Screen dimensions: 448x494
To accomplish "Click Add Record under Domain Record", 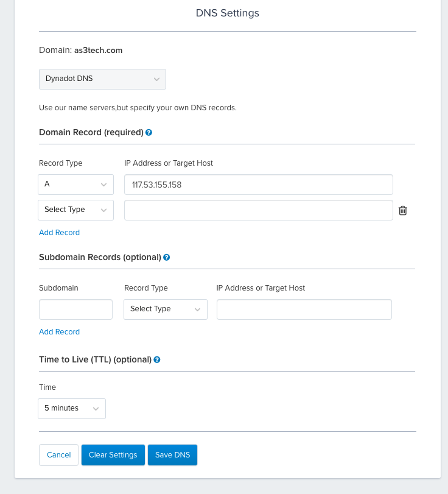I will point(59,232).
